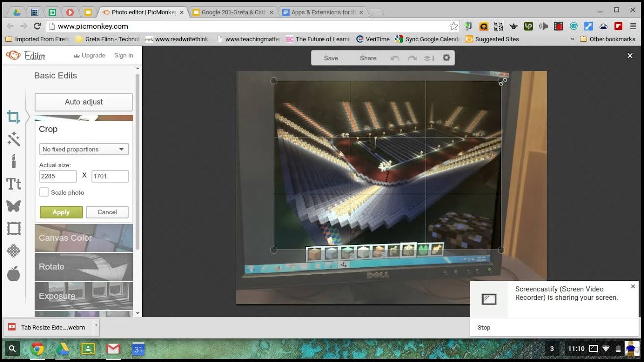The height and width of the screenshot is (362, 644).
Task: Close the editor with white X
Action: 630,56
